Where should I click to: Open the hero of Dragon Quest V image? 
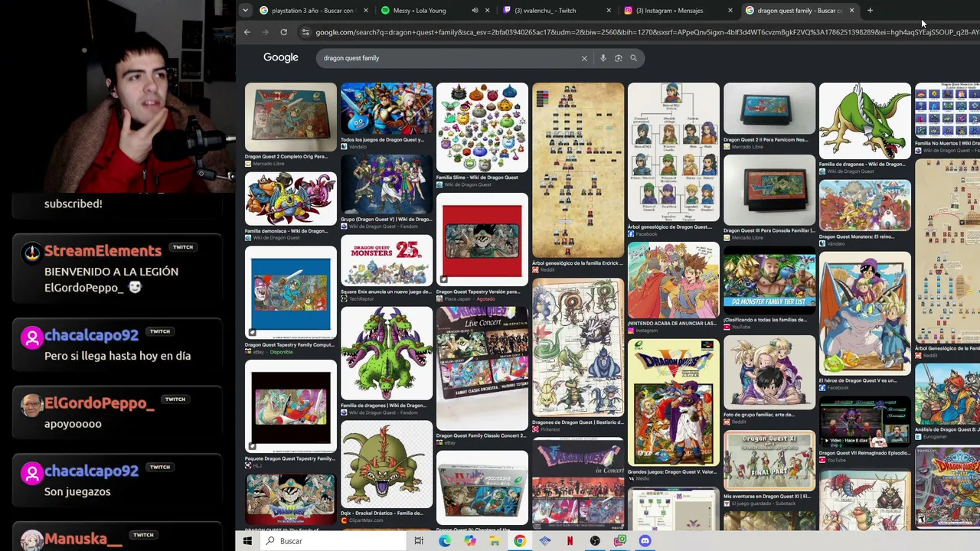tap(865, 313)
